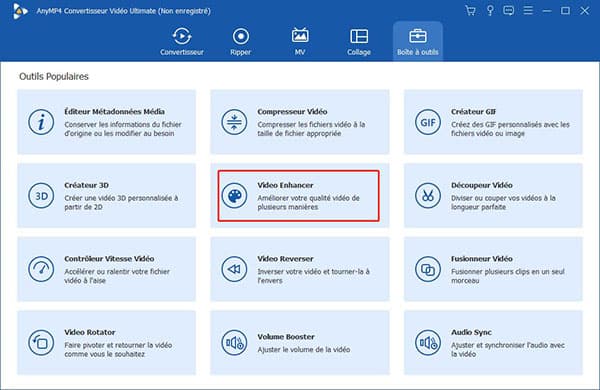Click text 'Inverser votre vidéo et tourner-la'
The image size is (600, 390).
pyautogui.click(x=310, y=272)
